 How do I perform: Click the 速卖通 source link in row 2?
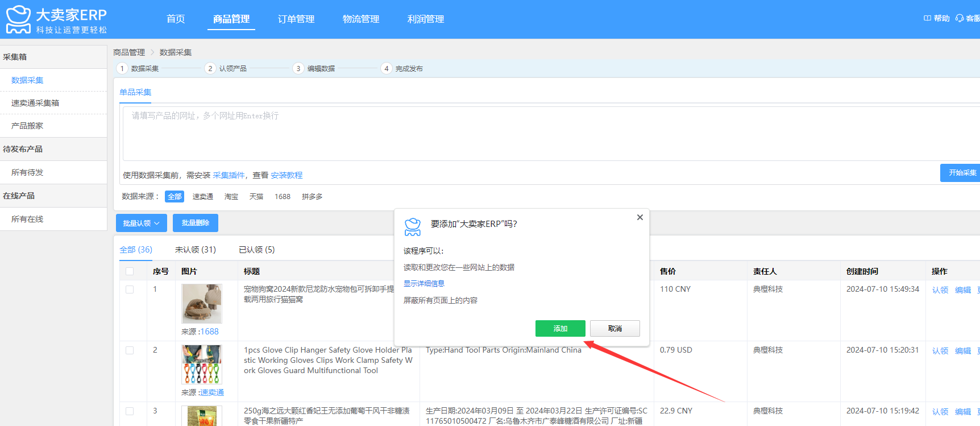pyautogui.click(x=211, y=392)
